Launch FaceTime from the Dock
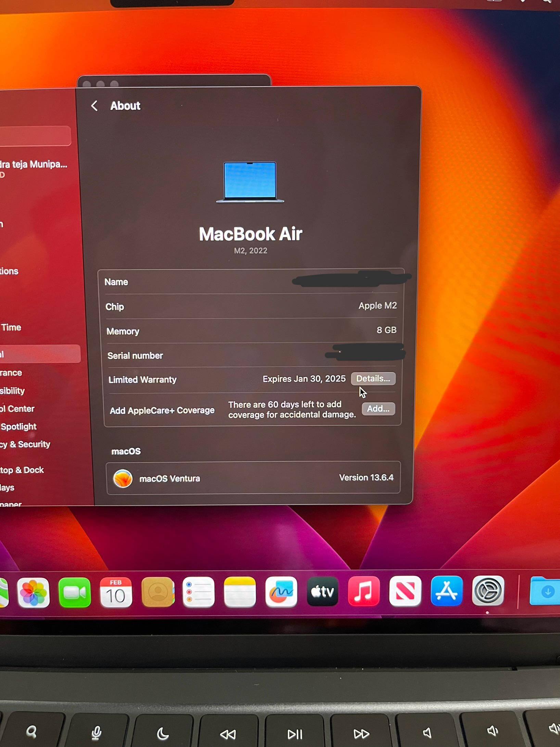560x747 pixels. (x=75, y=593)
